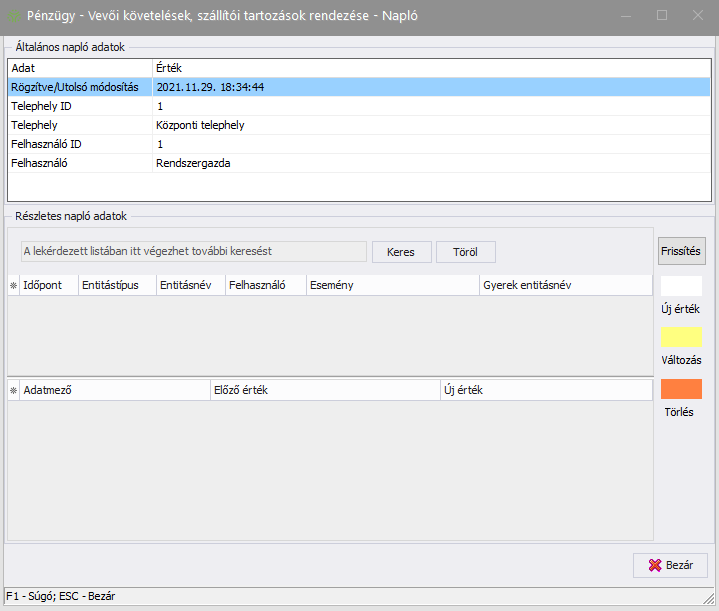Click the orange Törlés color swatch

click(x=681, y=389)
